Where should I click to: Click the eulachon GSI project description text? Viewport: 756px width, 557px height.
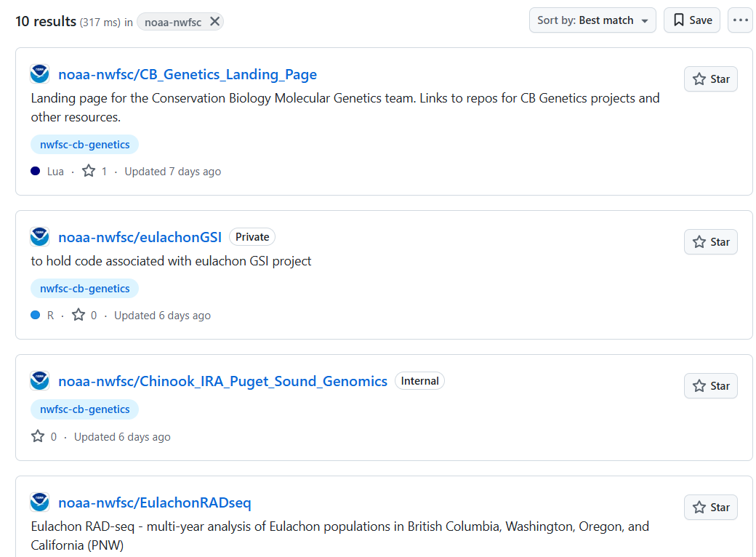(171, 261)
